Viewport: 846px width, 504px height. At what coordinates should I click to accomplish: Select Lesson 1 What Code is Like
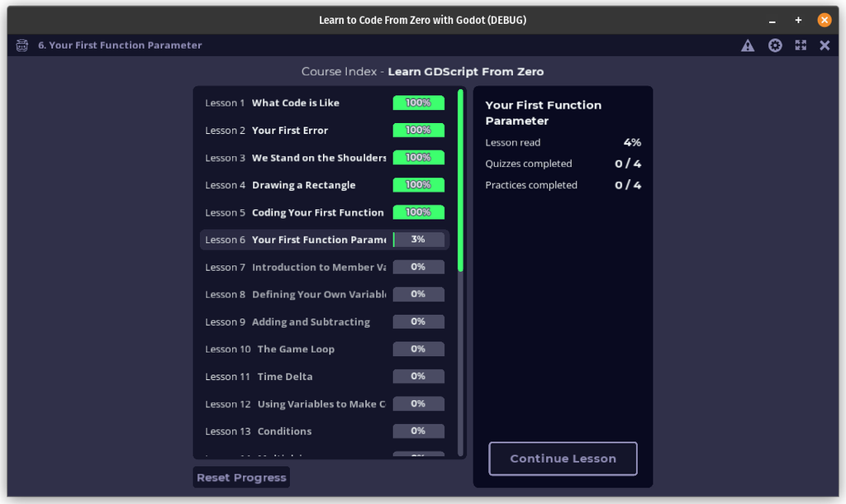tap(325, 103)
